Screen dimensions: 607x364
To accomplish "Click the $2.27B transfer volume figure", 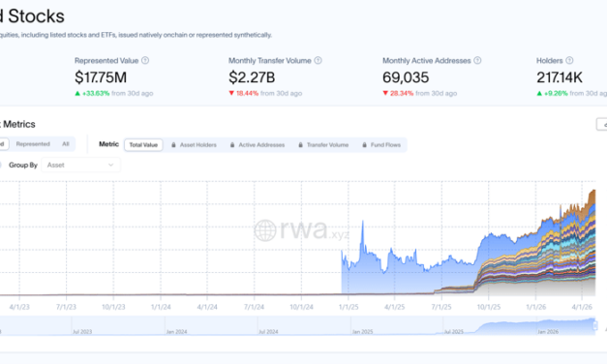I will point(252,77).
